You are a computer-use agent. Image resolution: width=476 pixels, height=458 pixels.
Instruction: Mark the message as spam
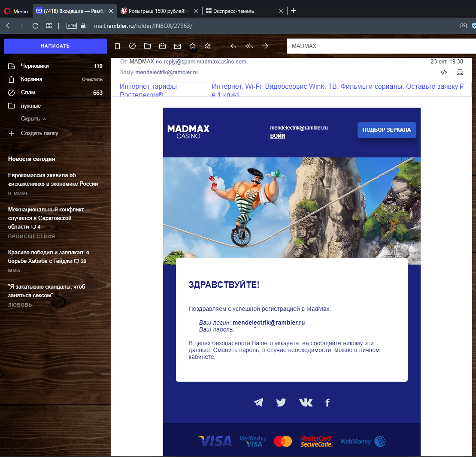[132, 46]
